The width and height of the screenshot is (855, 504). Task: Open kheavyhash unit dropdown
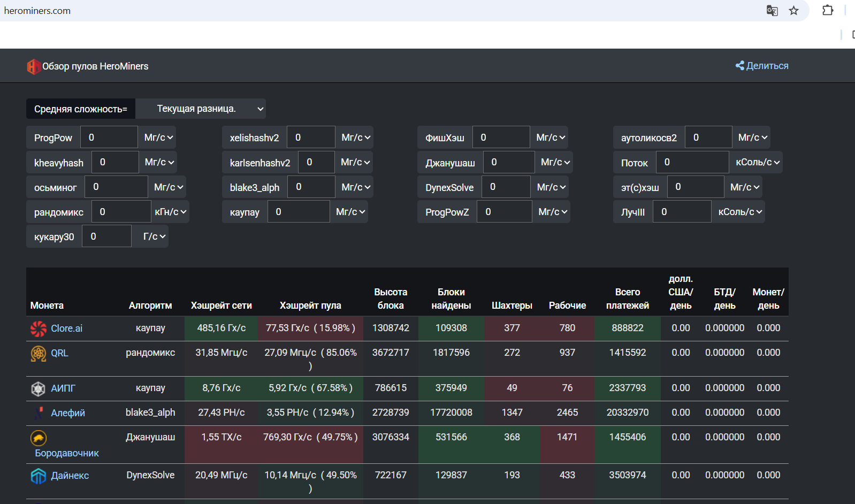[158, 162]
